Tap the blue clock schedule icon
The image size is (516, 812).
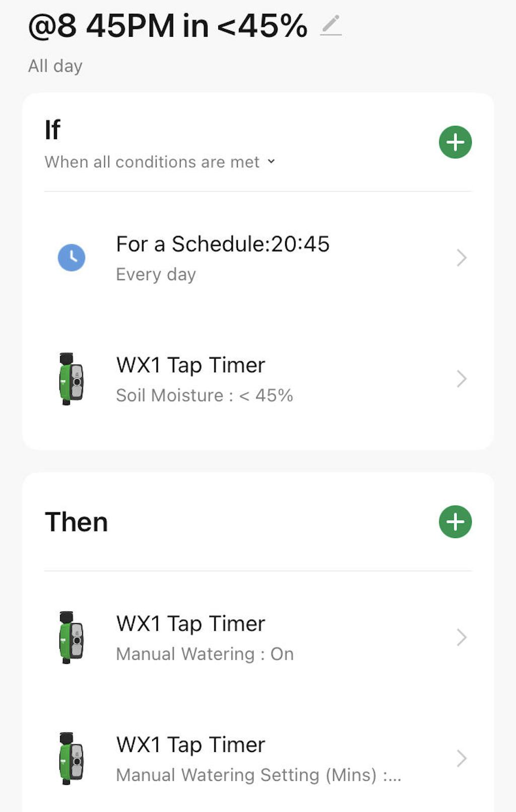pos(72,257)
